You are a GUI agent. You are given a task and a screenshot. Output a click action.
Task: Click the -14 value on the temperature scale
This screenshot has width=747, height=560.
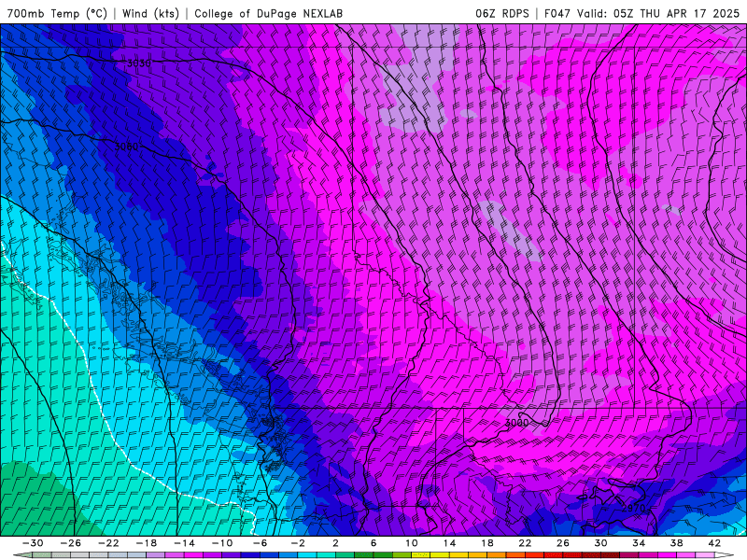pyautogui.click(x=184, y=543)
